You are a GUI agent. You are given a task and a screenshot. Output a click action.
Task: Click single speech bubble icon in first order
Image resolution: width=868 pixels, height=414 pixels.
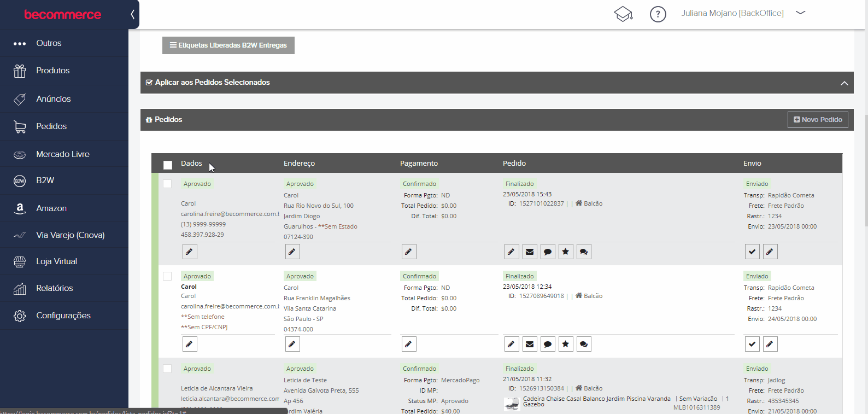[x=548, y=252]
